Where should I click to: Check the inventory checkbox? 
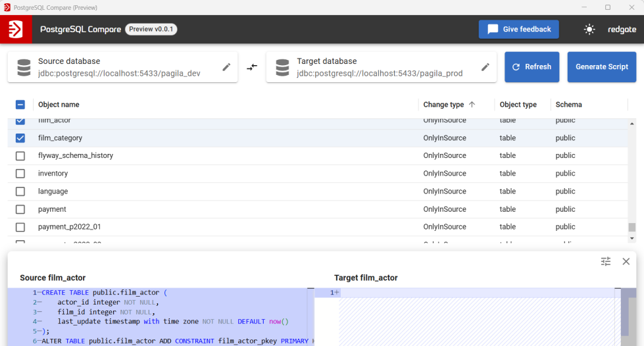(20, 174)
